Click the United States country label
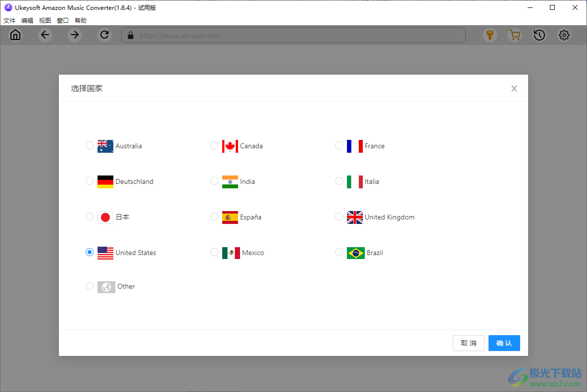The height and width of the screenshot is (392, 587). point(136,253)
